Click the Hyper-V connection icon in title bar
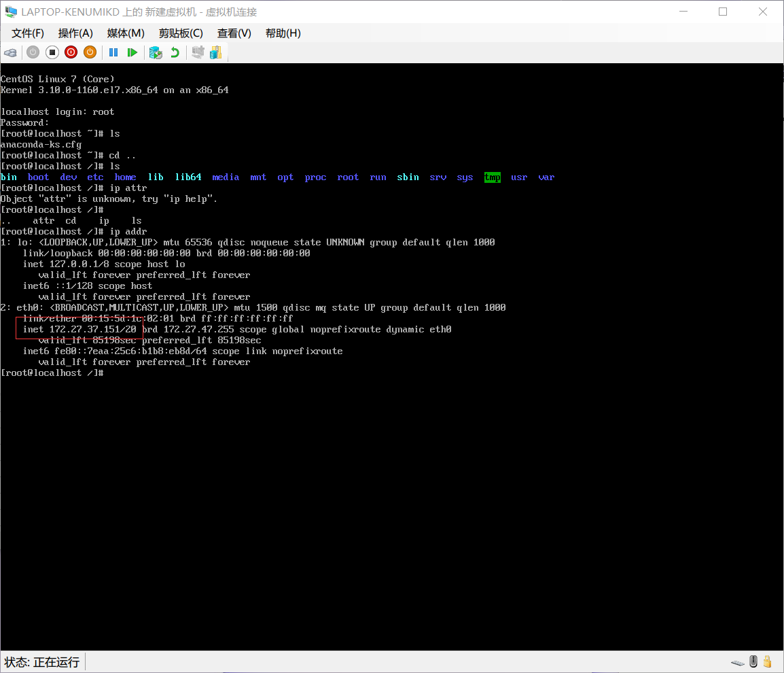784x673 pixels. [10, 12]
